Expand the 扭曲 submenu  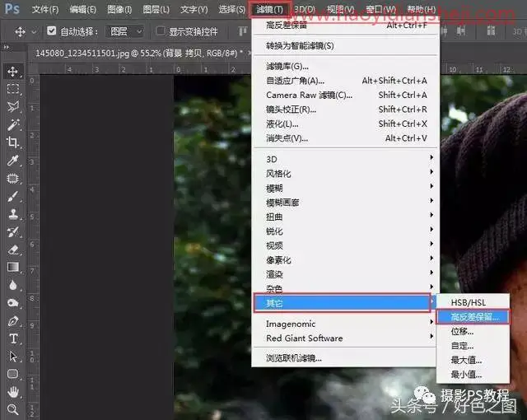[344, 217]
